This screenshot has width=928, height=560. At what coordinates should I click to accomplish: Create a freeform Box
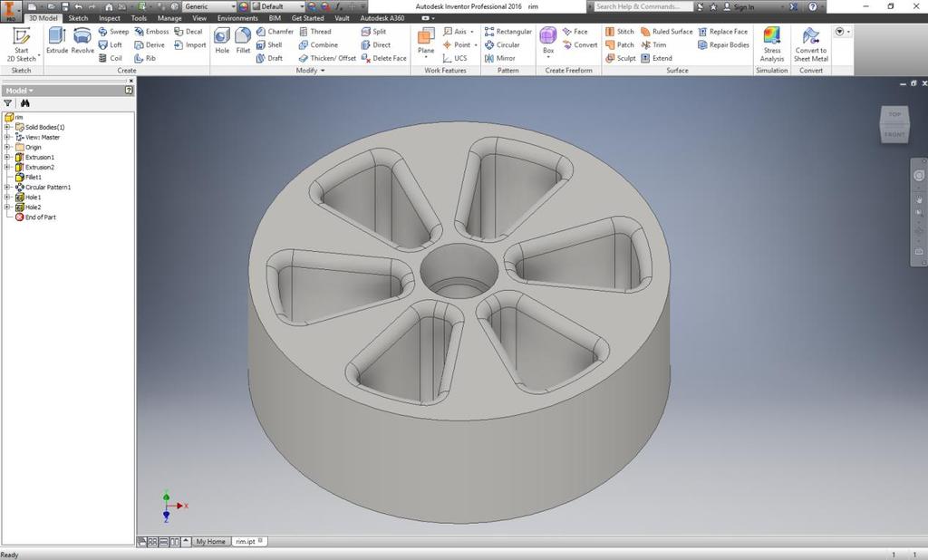tap(548, 42)
